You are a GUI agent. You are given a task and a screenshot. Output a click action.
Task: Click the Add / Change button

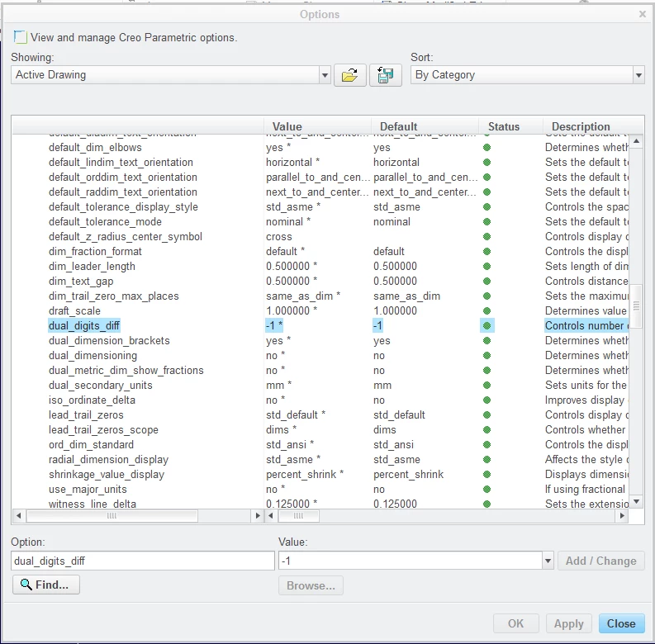(x=601, y=561)
